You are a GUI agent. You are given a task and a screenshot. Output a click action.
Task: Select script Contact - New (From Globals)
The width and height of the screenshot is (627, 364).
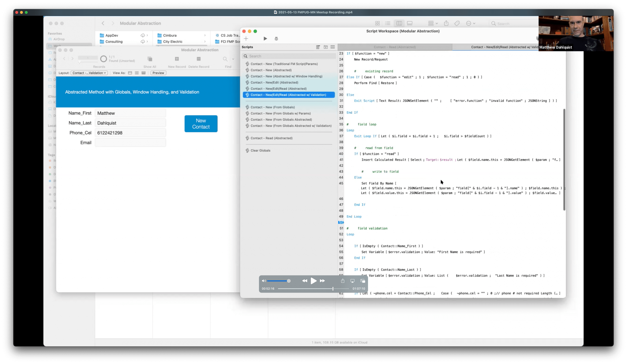pos(273,107)
